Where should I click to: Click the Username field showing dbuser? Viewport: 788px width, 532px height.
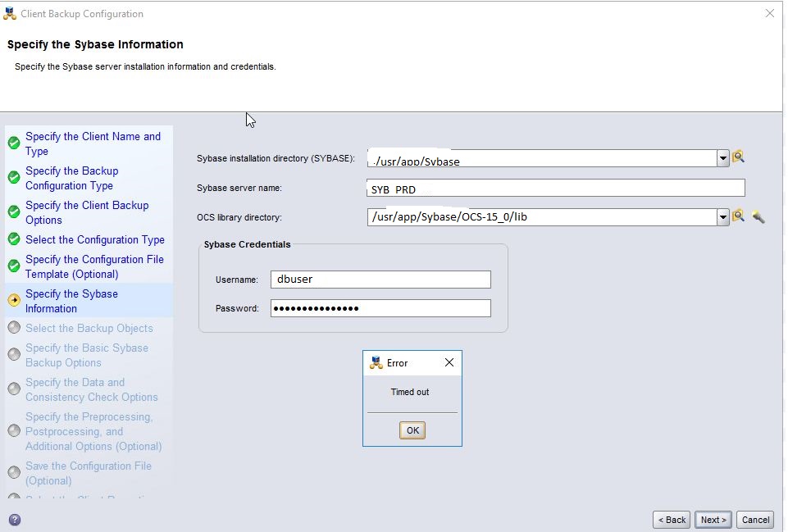[x=380, y=279]
